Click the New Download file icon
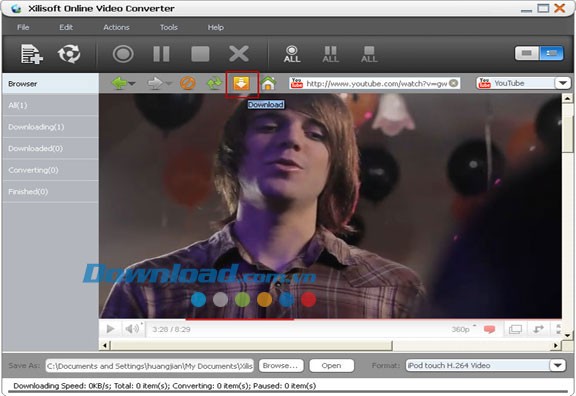This screenshot has height=396, width=576. click(31, 54)
